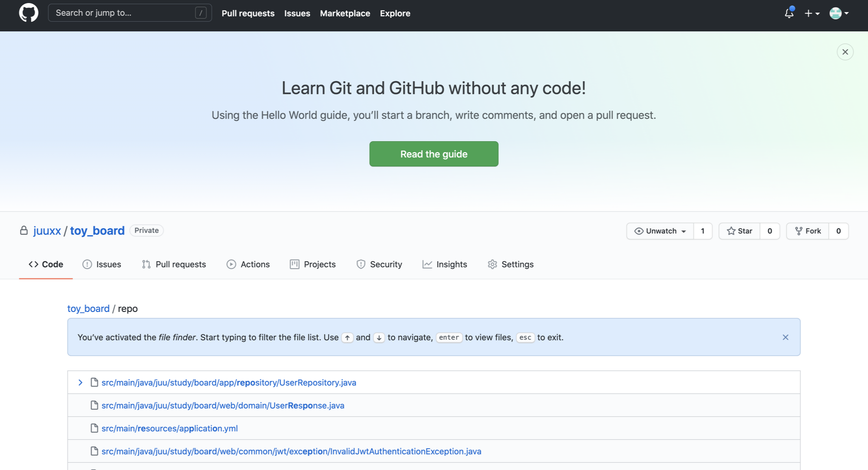The height and width of the screenshot is (470, 868).
Task: Click the GitHub Octocat logo
Action: [x=29, y=13]
